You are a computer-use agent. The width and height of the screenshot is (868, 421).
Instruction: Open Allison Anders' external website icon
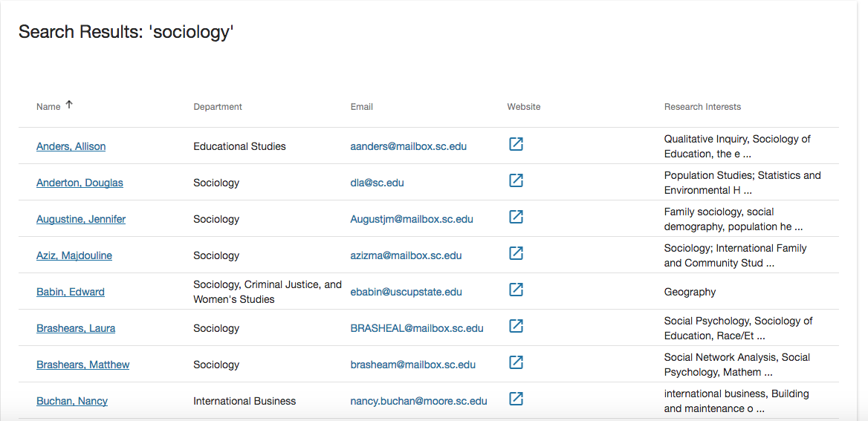(x=516, y=144)
